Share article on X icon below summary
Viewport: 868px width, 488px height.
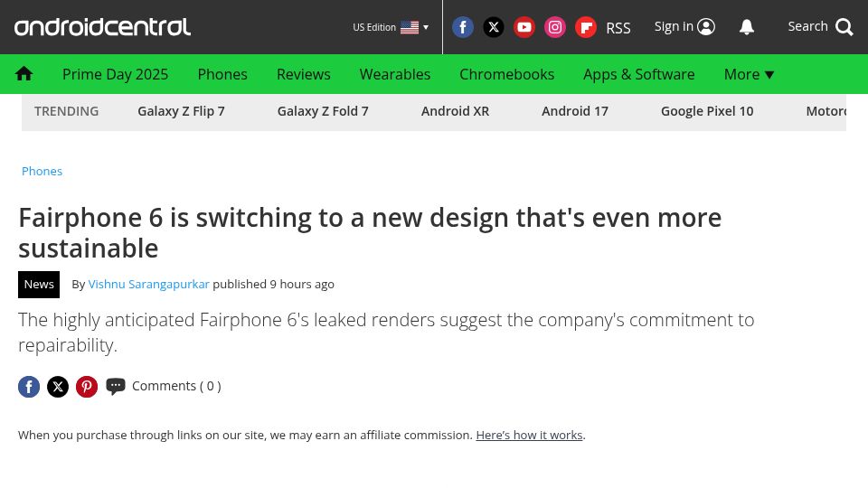click(58, 386)
